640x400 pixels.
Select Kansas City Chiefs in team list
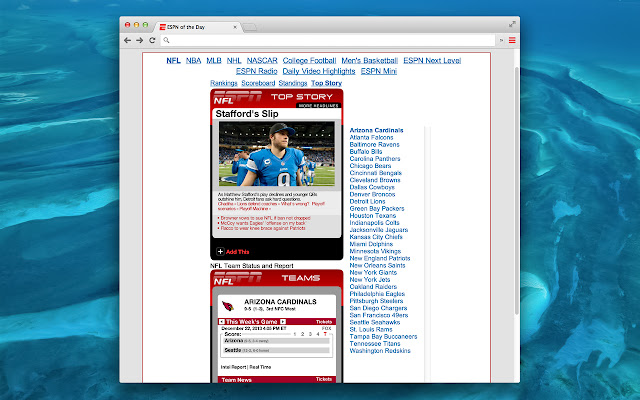[376, 237]
